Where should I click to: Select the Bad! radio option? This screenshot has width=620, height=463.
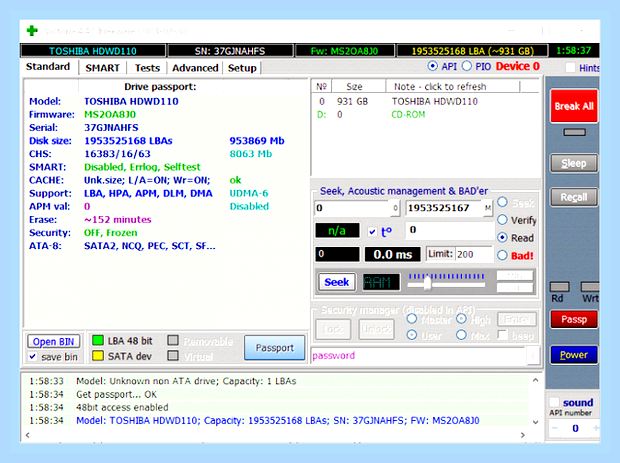tap(502, 255)
